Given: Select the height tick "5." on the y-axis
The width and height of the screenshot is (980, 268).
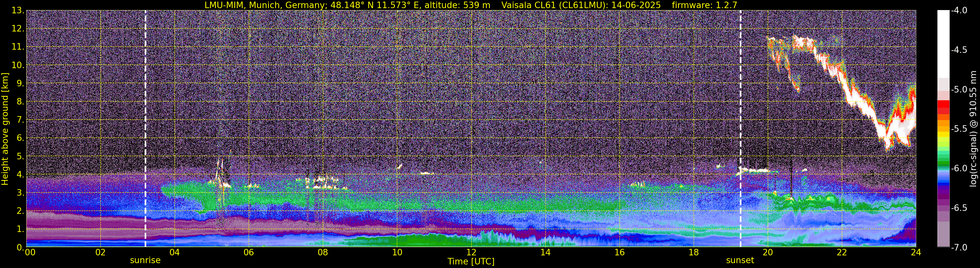Looking at the screenshot, I should 20,156.
